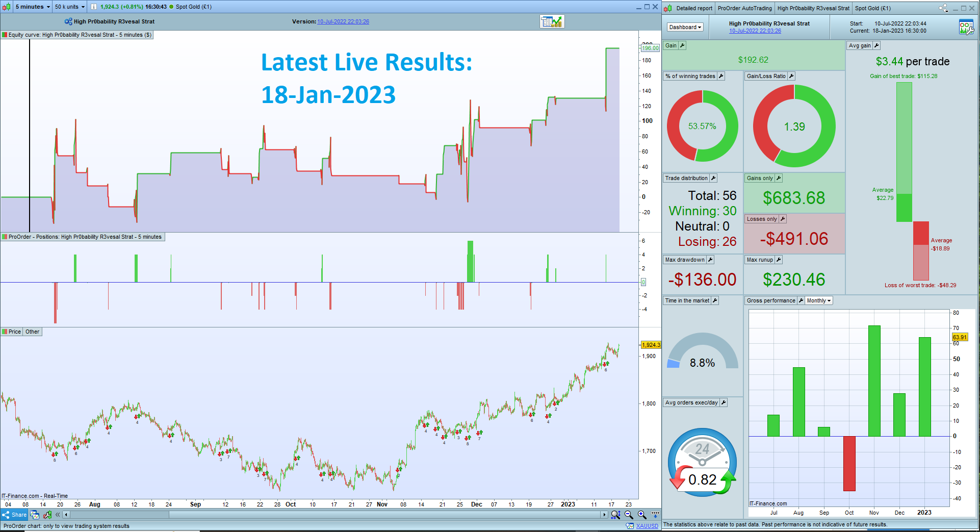Click the Gain widget label

pos(670,45)
